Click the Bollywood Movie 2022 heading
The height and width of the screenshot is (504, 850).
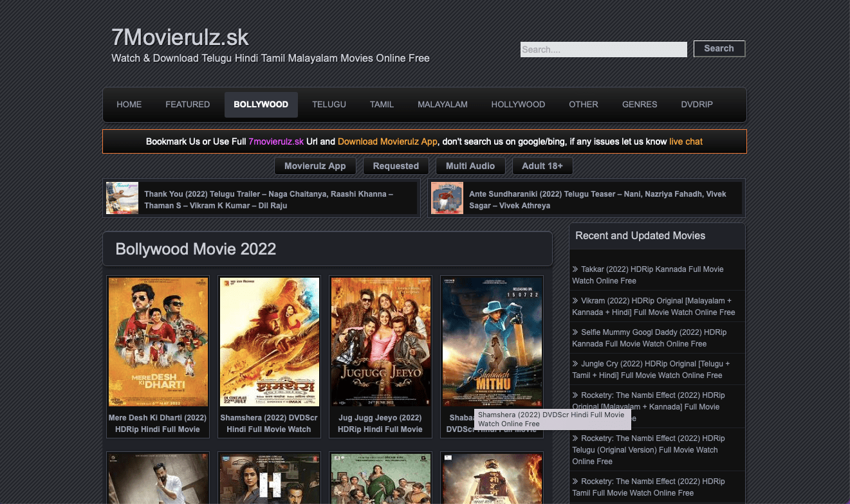[x=196, y=249]
